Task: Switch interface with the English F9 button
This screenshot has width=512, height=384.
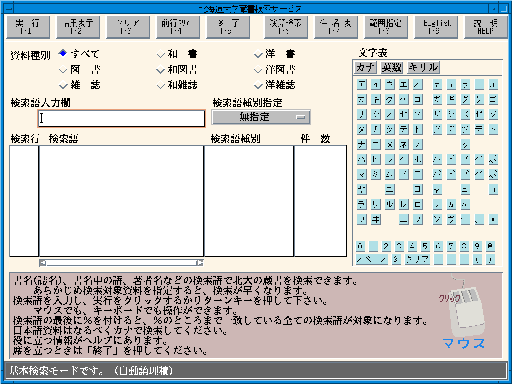Action: click(436, 27)
